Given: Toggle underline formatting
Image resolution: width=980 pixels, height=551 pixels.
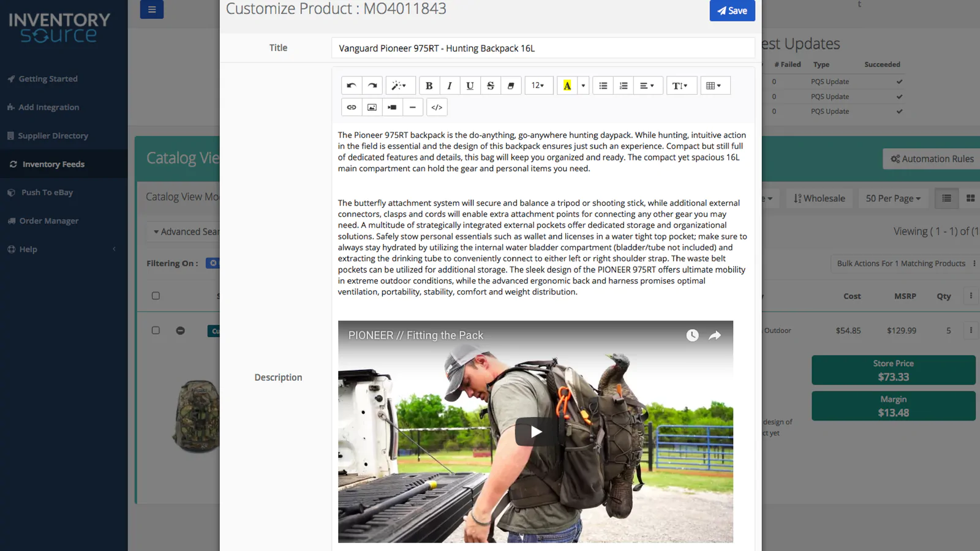Looking at the screenshot, I should pyautogui.click(x=470, y=86).
